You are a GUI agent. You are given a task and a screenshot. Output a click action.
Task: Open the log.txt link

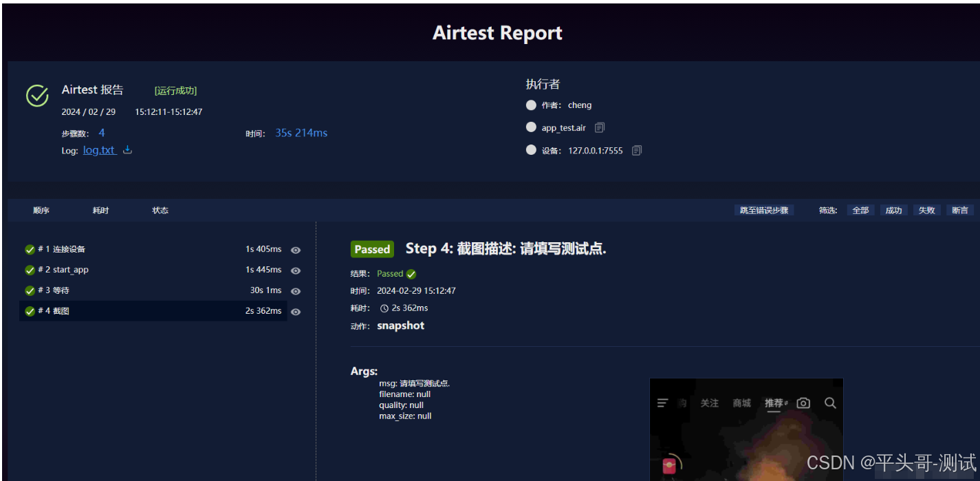pyautogui.click(x=99, y=150)
